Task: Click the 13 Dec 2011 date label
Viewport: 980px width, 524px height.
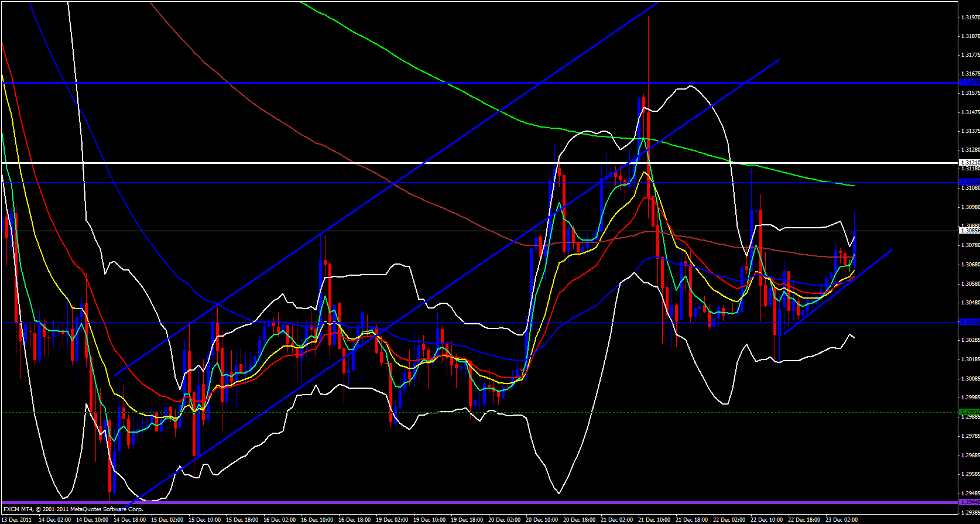Action: [x=17, y=519]
